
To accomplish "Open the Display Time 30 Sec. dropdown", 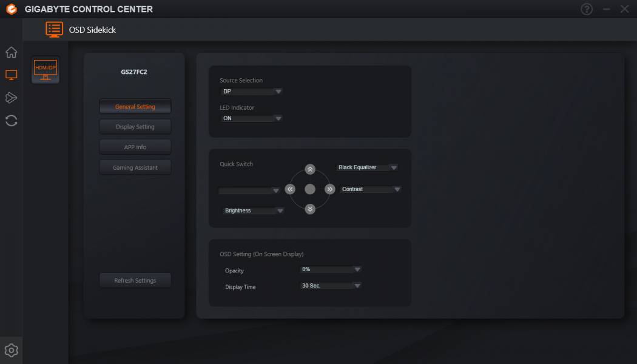I will pyautogui.click(x=331, y=286).
